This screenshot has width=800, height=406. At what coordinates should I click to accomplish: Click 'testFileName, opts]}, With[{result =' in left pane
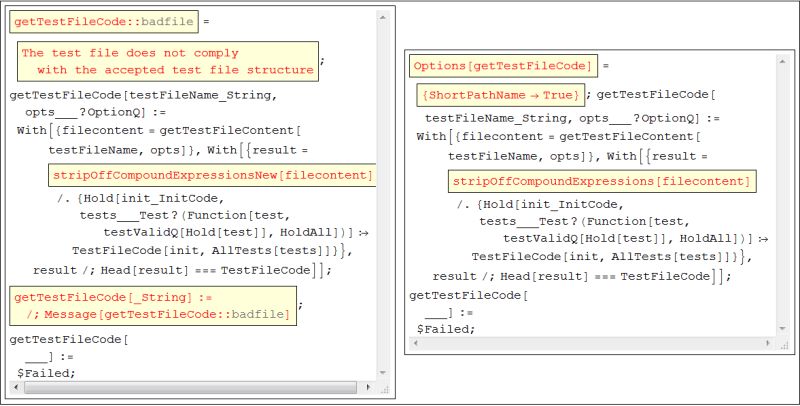(178, 150)
